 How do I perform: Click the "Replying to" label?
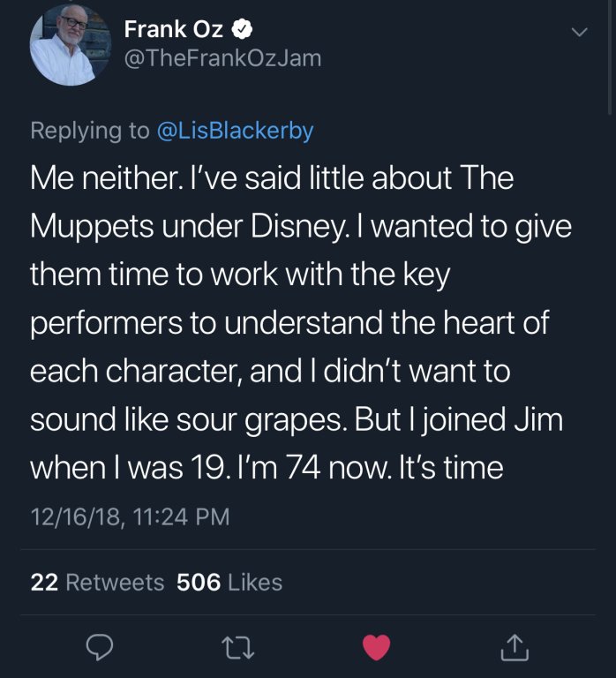coord(90,131)
